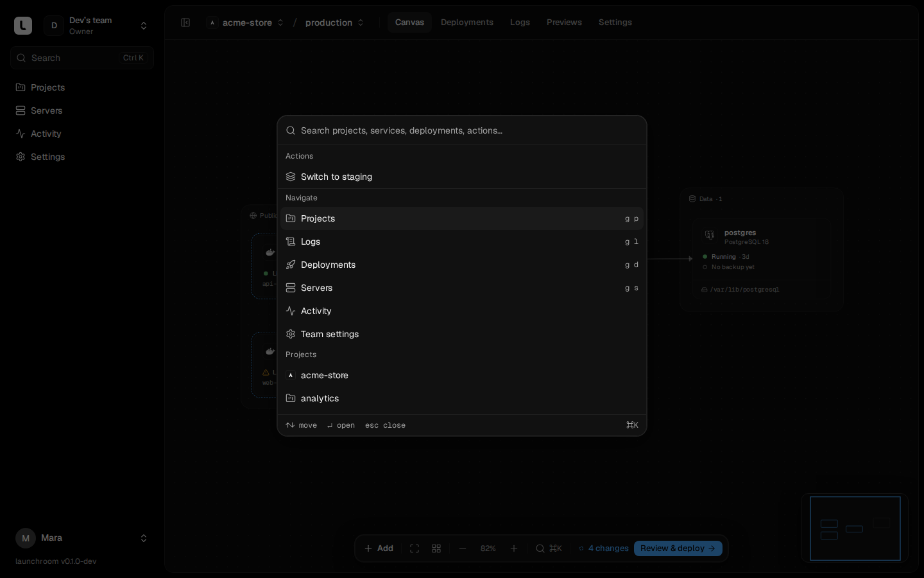Open Logs in the Navigate list
924x578 pixels.
(462, 241)
